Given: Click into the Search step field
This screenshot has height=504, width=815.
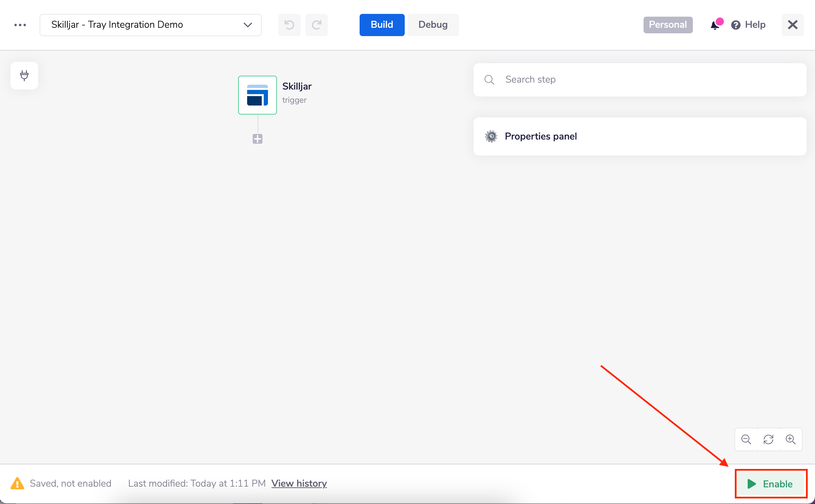Looking at the screenshot, I should tap(639, 79).
